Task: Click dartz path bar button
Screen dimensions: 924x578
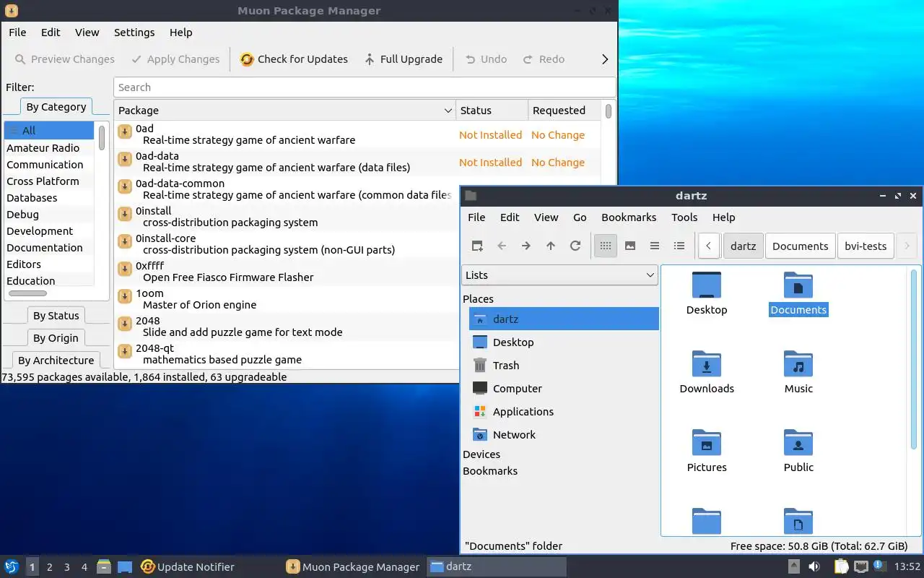Action: click(743, 246)
